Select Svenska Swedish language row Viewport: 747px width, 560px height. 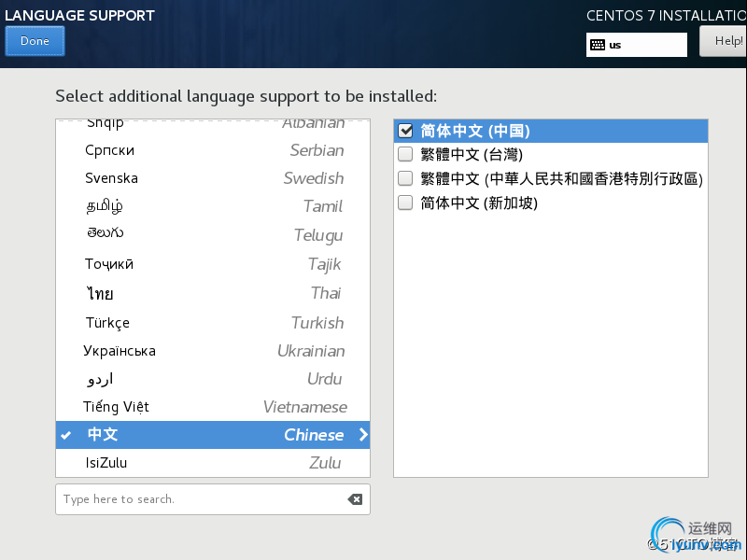coord(213,178)
